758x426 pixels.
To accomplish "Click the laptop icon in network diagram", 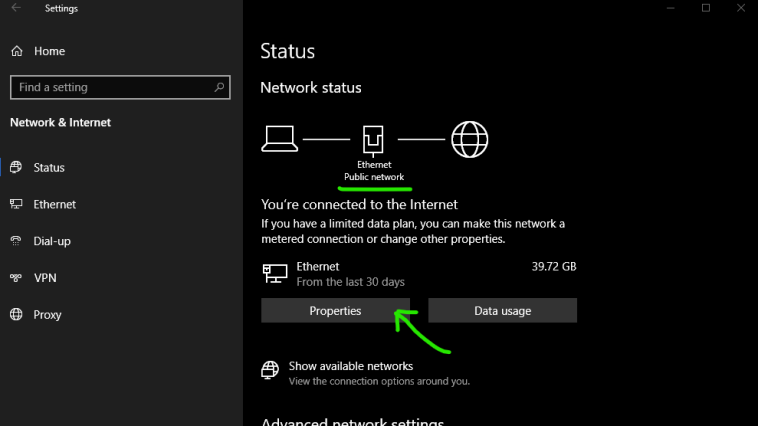I will point(279,139).
